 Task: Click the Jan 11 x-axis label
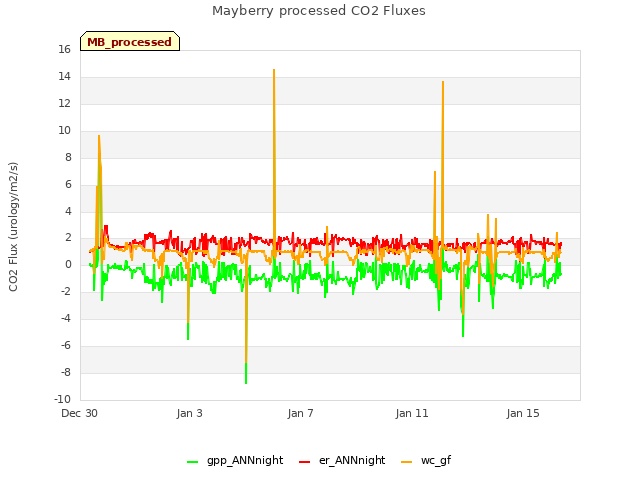click(412, 413)
